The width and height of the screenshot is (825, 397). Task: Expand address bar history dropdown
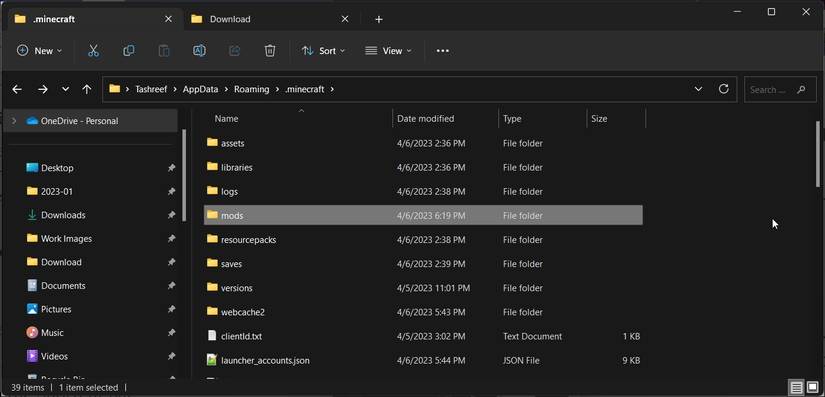pos(698,89)
